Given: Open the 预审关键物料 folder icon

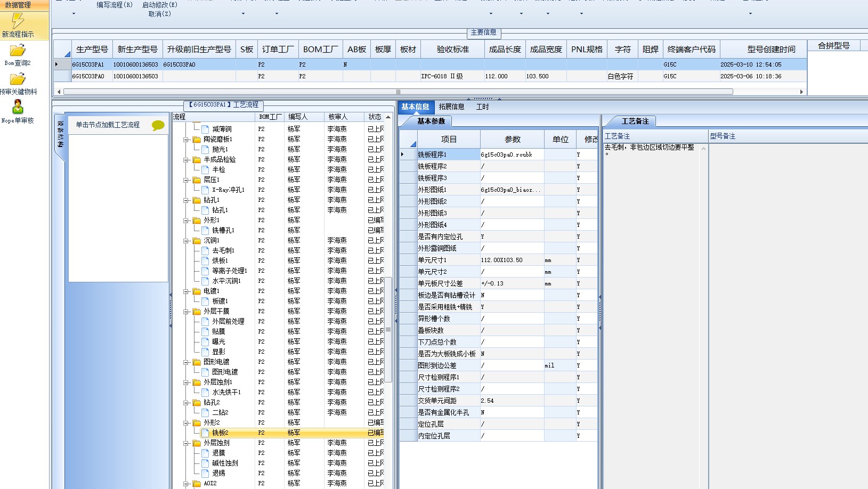Looking at the screenshot, I should 18,79.
